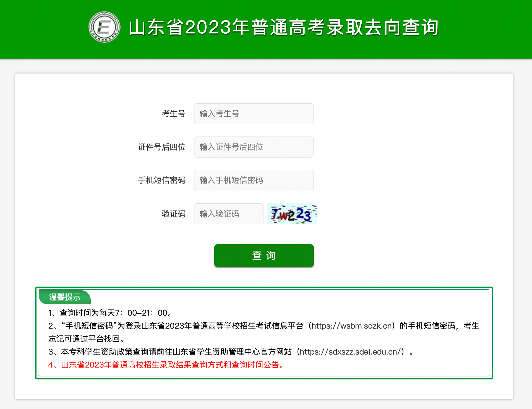Click the 考生号 input field
The image size is (532, 409).
point(254,114)
